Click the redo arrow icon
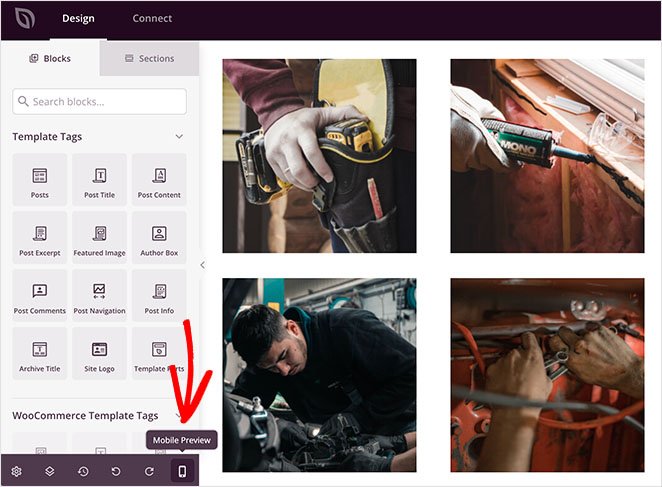This screenshot has height=487, width=662. (149, 471)
